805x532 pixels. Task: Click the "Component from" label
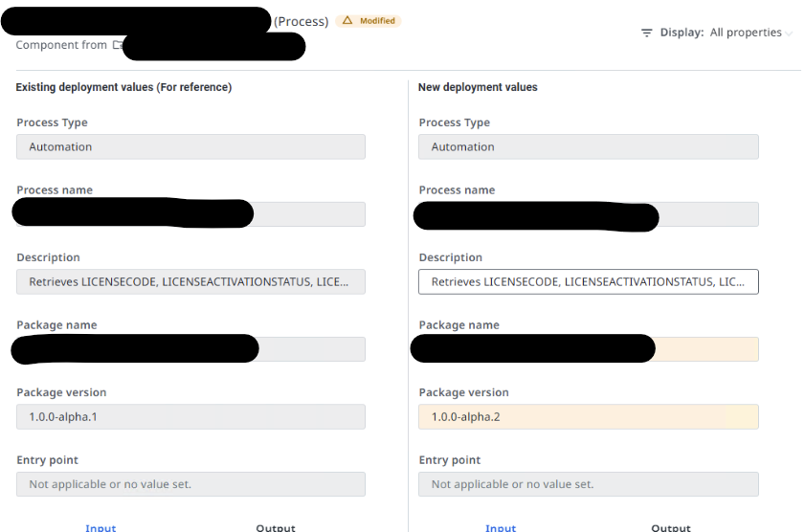pyautogui.click(x=61, y=45)
